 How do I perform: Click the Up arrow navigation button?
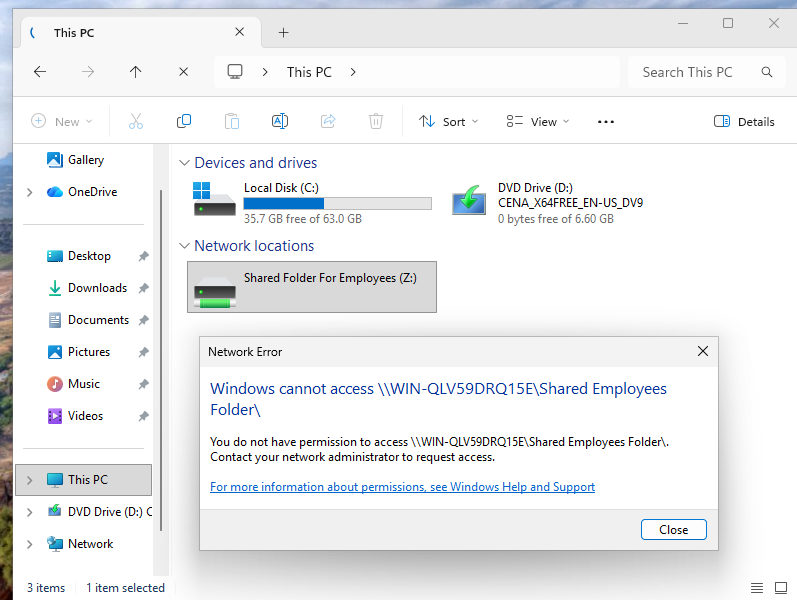tap(136, 72)
